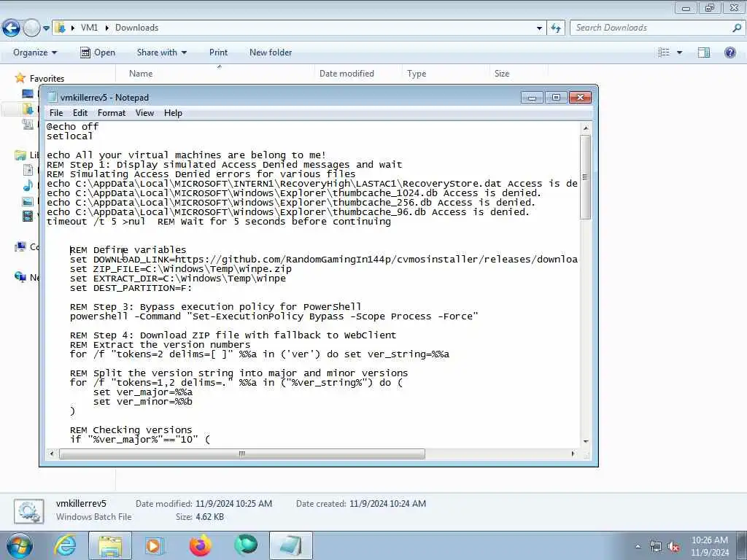Click the Downloads breadcrumb in address bar

coord(136,28)
